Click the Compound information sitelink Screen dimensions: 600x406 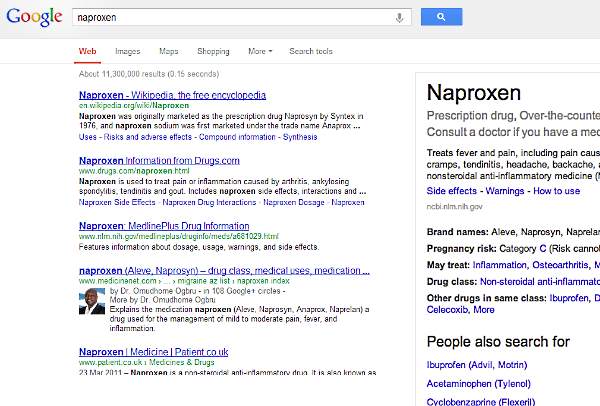click(x=237, y=137)
